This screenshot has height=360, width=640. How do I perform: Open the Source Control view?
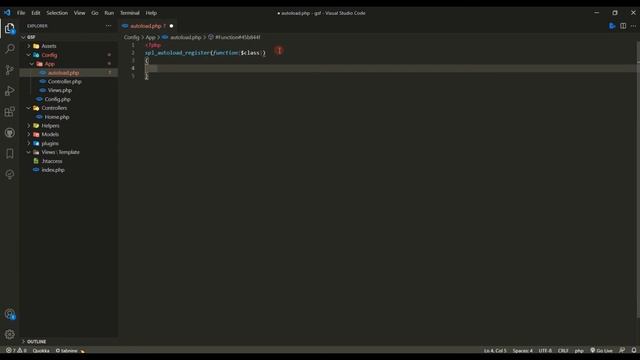pyautogui.click(x=10, y=70)
